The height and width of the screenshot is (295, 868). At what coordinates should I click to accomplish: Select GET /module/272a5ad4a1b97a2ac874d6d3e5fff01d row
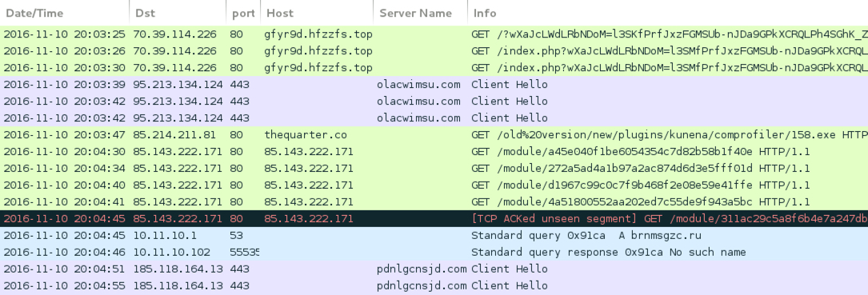tap(434, 168)
